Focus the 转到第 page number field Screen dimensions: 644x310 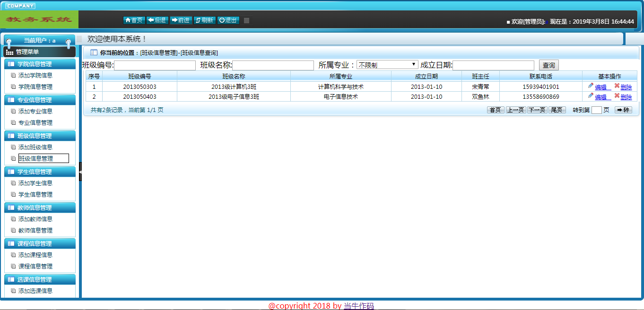(x=597, y=110)
